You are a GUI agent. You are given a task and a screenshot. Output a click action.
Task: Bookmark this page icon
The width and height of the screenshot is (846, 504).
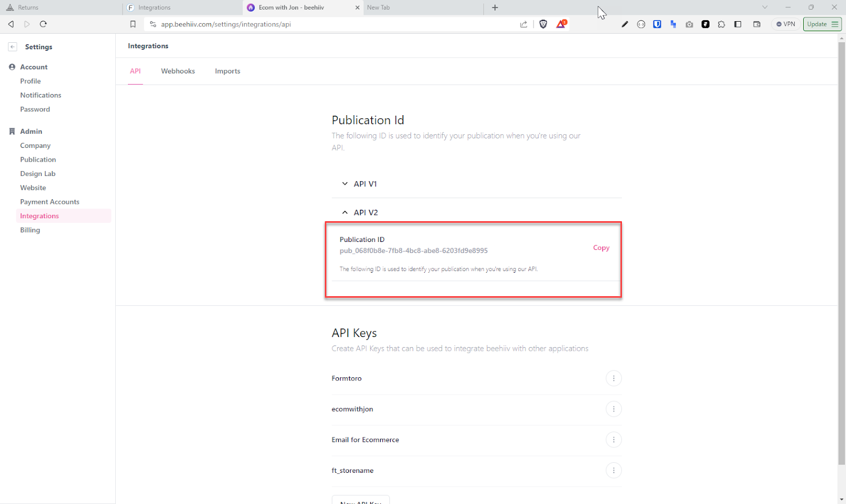pos(133,24)
